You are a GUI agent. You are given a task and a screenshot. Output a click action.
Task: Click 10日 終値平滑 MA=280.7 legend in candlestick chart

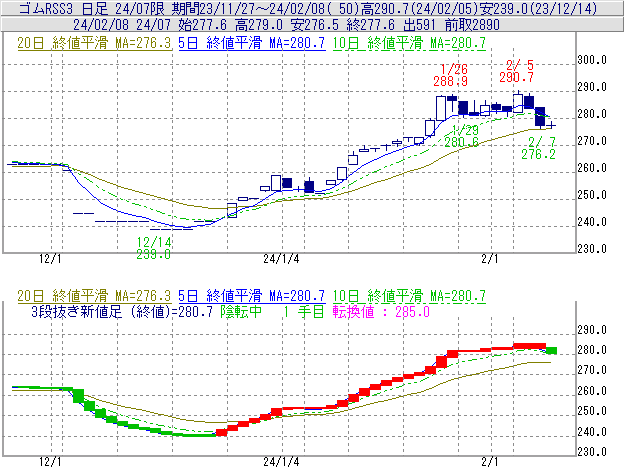coord(409,43)
